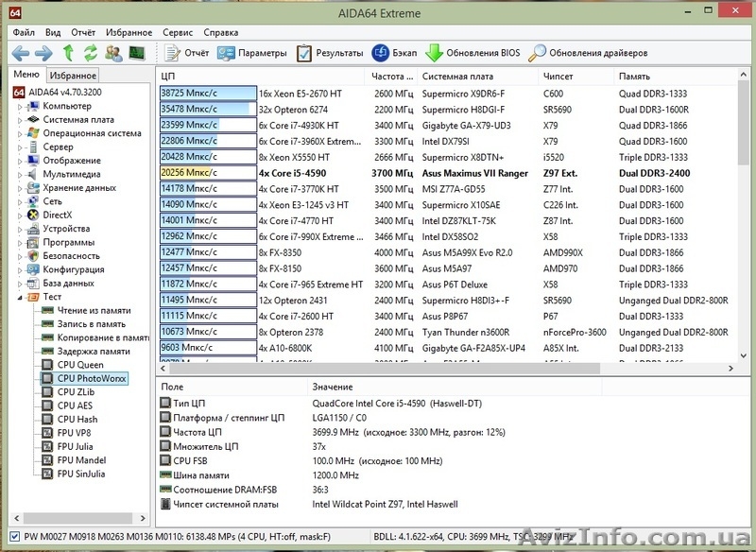This screenshot has width=756, height=552.
Task: Switch to the Избранное tab
Action: [x=72, y=74]
